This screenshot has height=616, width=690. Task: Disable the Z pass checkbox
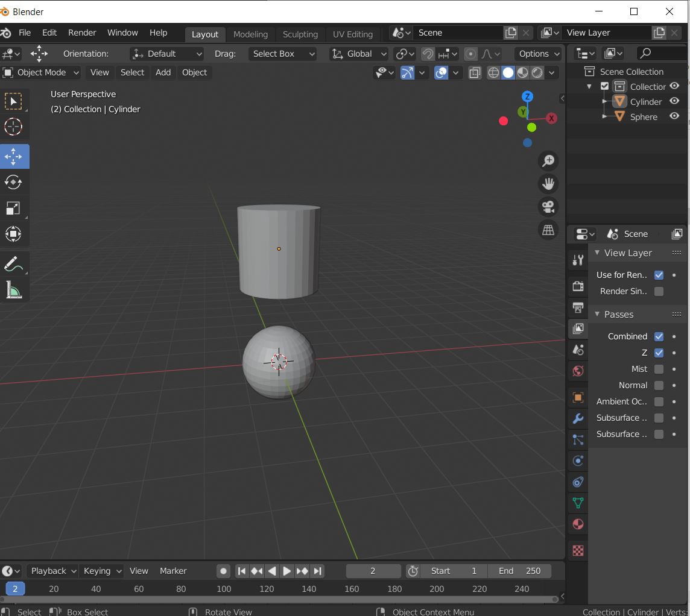tap(659, 353)
